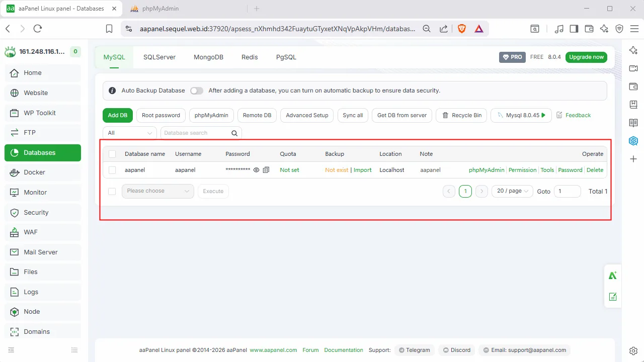Open Website in the left menu

coord(43,93)
